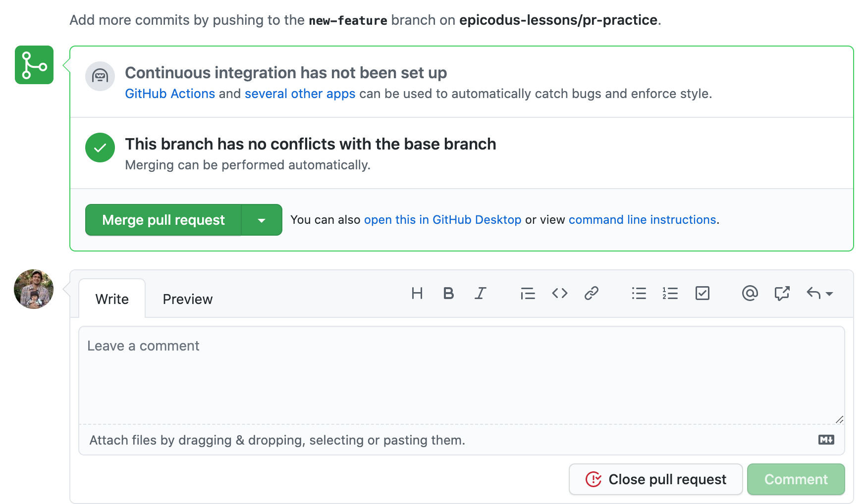The height and width of the screenshot is (504, 865).
Task: Reference an issue or pull request
Action: tap(782, 294)
